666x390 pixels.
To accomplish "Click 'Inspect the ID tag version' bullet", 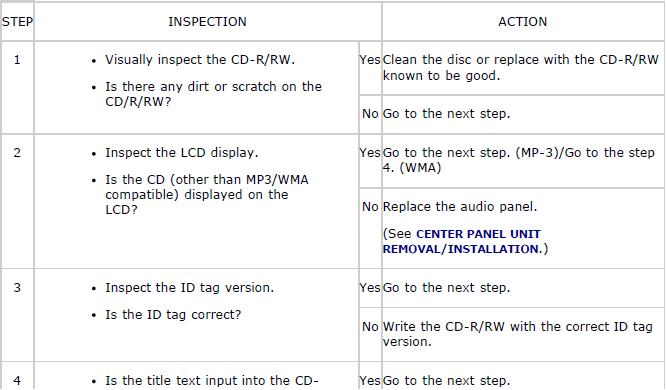I will [x=189, y=288].
